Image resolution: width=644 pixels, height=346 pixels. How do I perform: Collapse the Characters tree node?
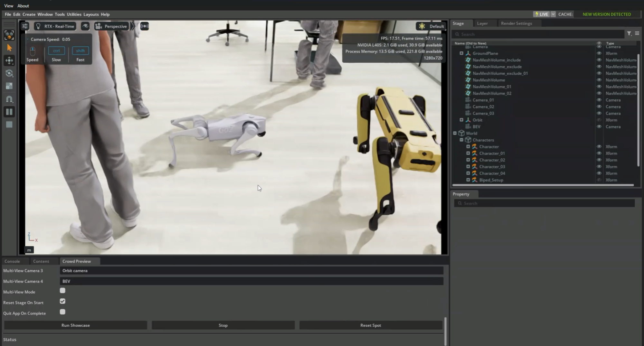point(461,140)
